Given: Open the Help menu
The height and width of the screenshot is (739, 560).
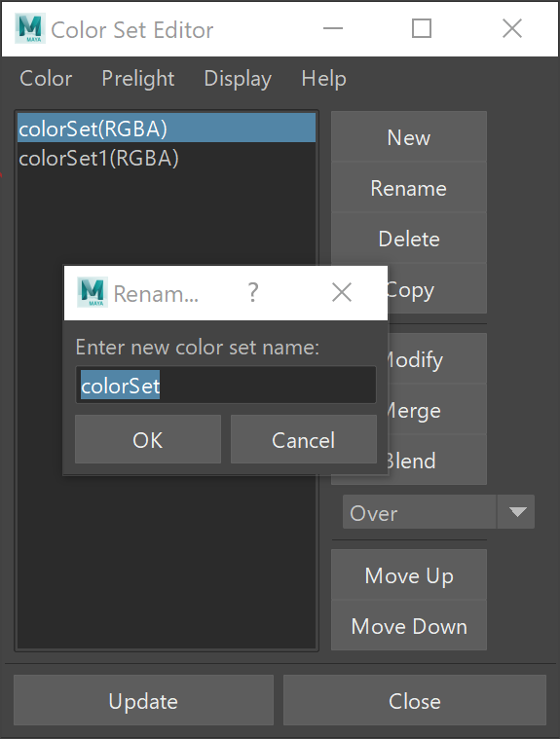Looking at the screenshot, I should click(x=324, y=78).
